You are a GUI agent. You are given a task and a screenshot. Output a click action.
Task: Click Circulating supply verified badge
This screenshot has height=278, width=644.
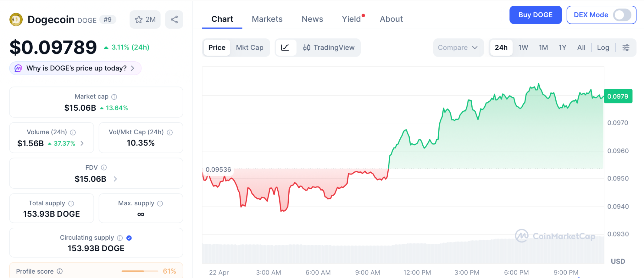[129, 238]
